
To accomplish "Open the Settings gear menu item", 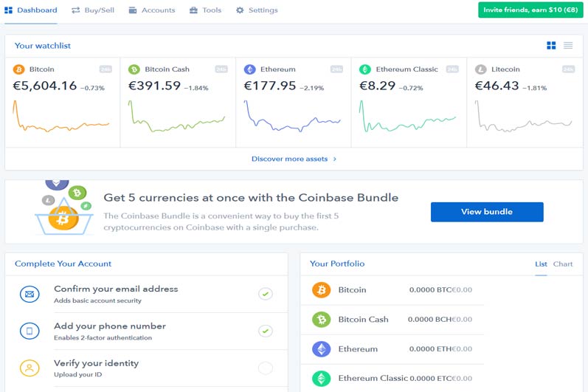I will click(x=257, y=10).
